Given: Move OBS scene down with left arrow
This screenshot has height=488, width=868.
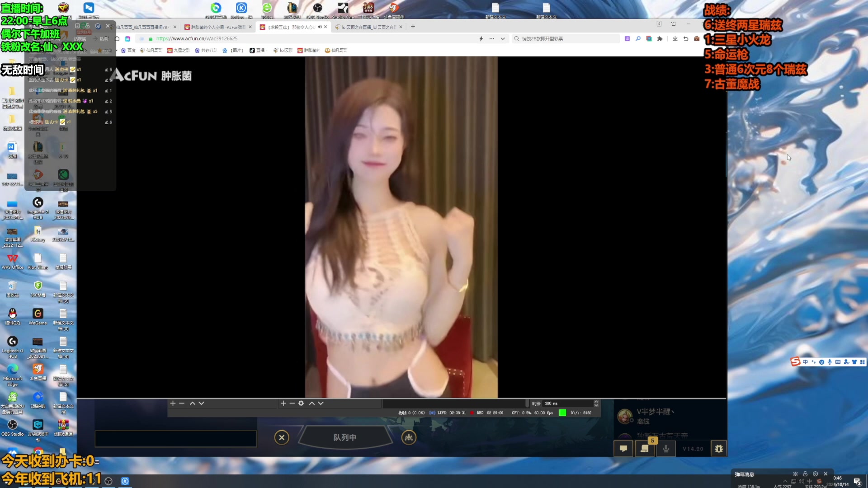Looking at the screenshot, I should click(202, 403).
